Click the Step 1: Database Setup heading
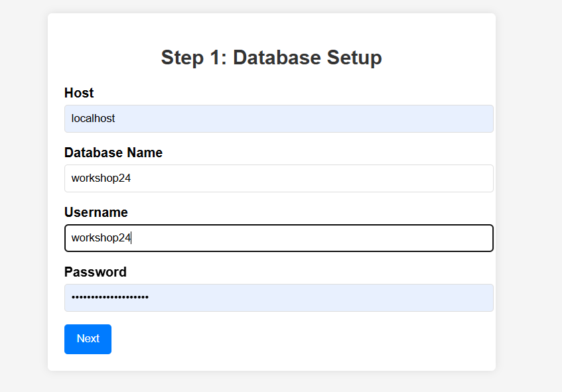The image size is (562, 392). tap(271, 58)
